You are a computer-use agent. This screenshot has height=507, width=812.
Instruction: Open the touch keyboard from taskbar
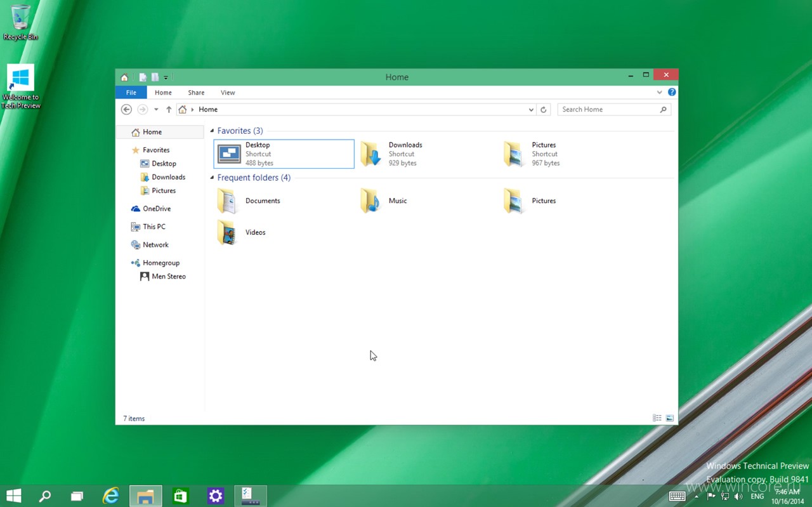pos(677,496)
